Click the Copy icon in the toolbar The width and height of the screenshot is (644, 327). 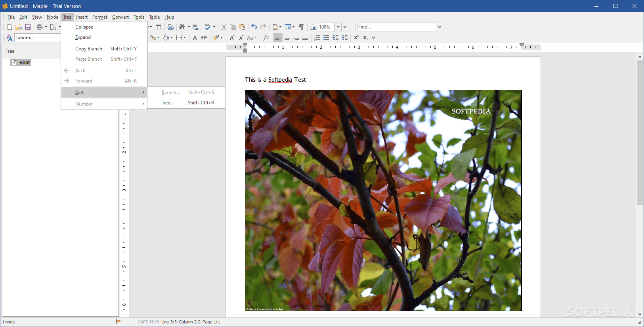point(233,27)
